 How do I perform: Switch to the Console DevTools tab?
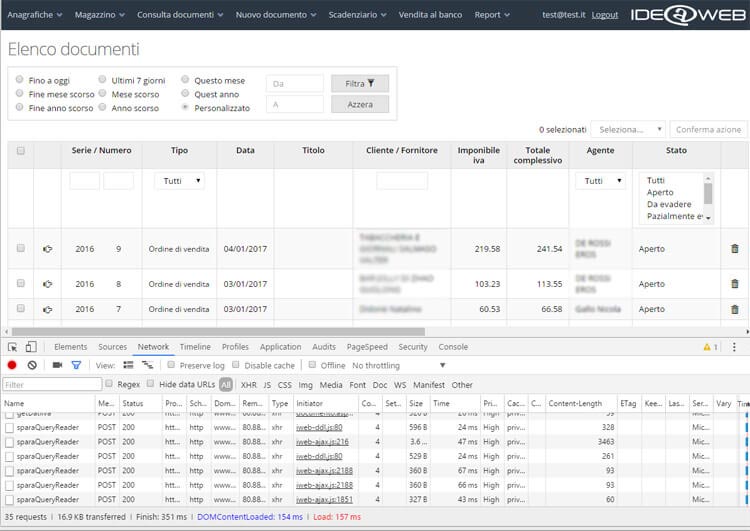[x=453, y=347]
